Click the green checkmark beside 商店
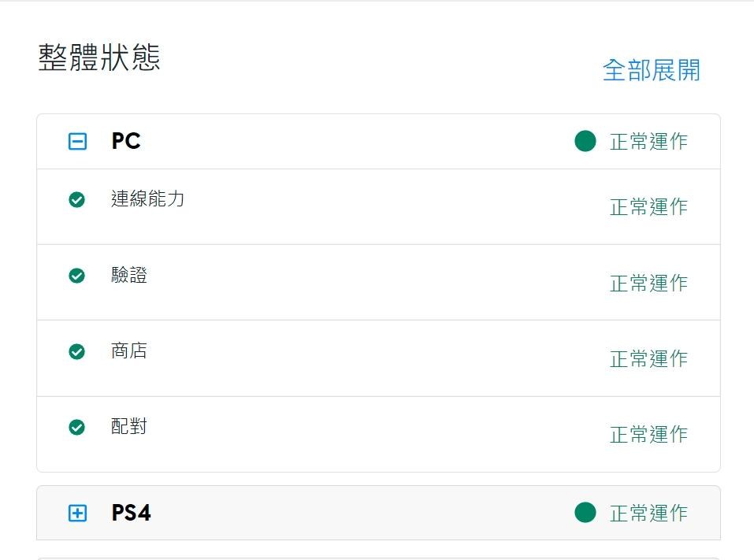This screenshot has width=754, height=560. coord(77,351)
